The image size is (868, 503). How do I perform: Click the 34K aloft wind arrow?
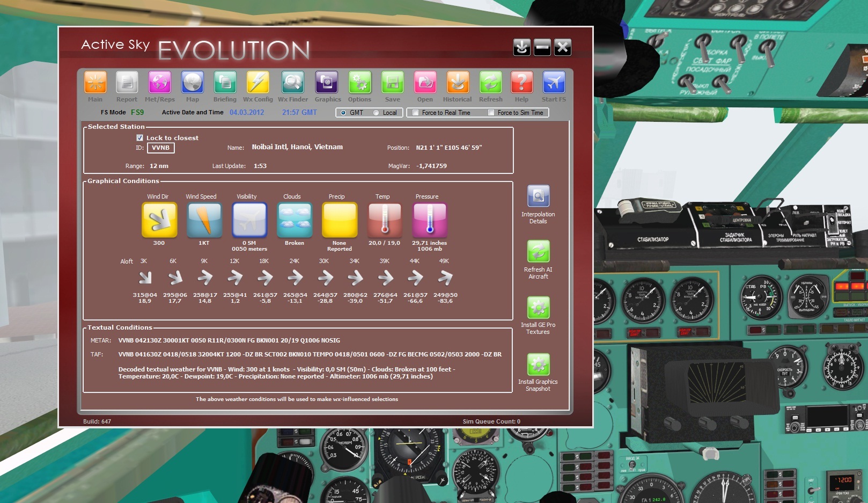tap(355, 278)
